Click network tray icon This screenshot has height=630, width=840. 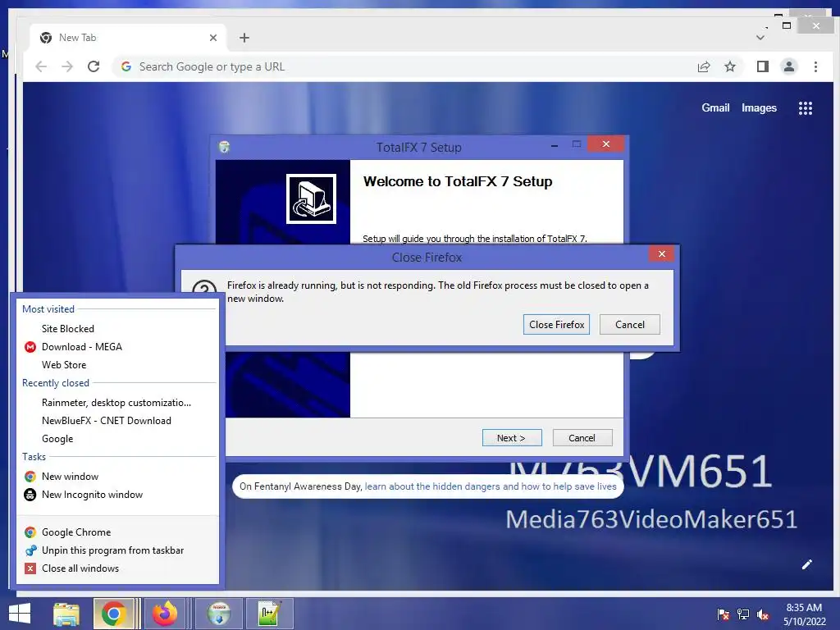(743, 614)
